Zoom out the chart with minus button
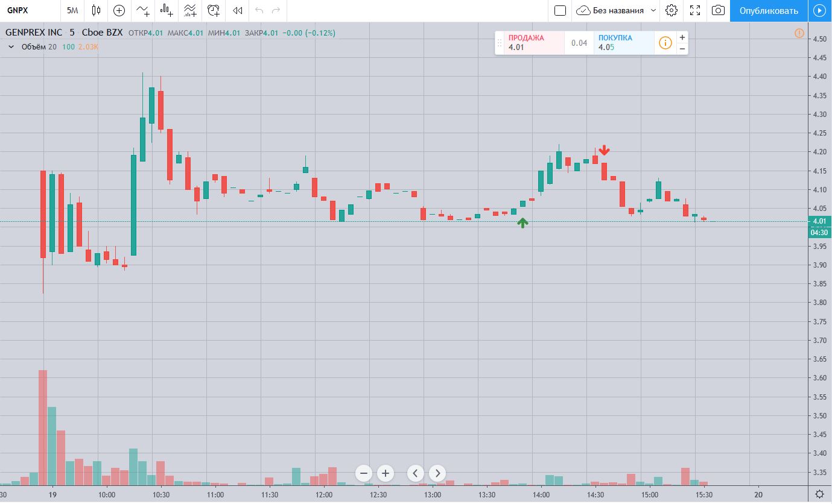Viewport: 832px width, 504px height. pos(364,473)
